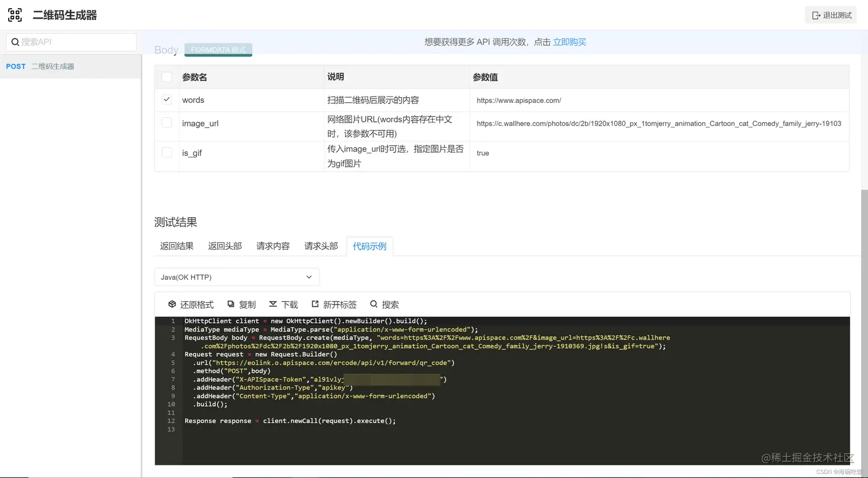The image size is (868, 478).
Task: Open the Java(OK HTTP) language dropdown
Action: (237, 277)
